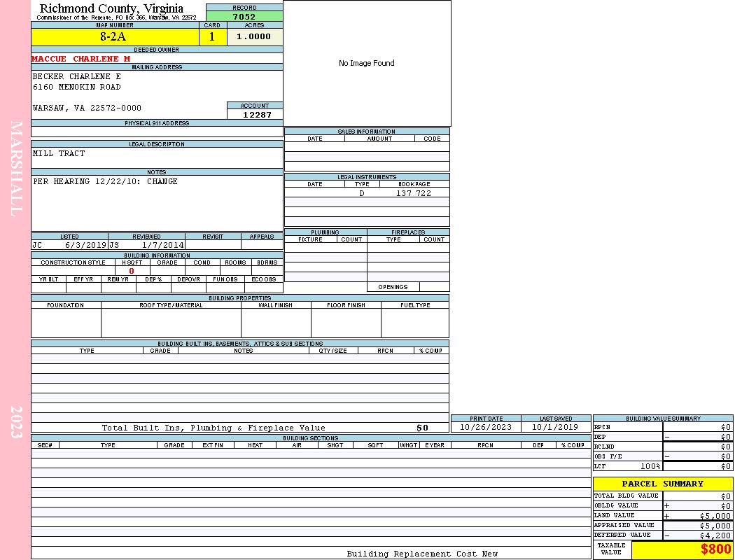Image resolution: width=735 pixels, height=560 pixels.
Task: Click the acres value 1.0000
Action: pyautogui.click(x=253, y=37)
